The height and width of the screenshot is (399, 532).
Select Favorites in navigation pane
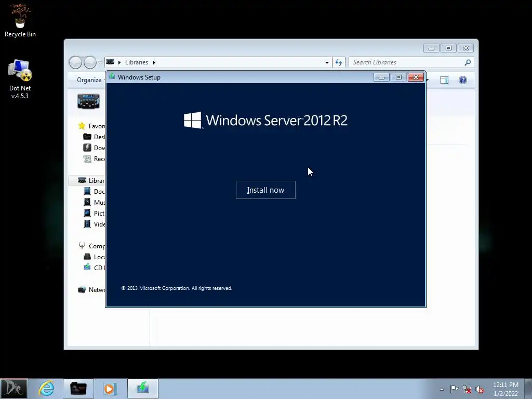(x=91, y=126)
